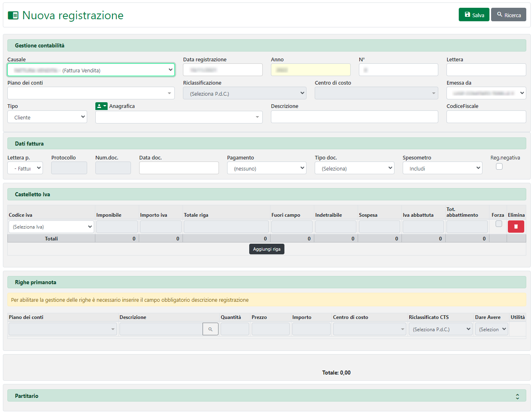
Task: Open the Pagamento dropdown
Action: tap(266, 168)
